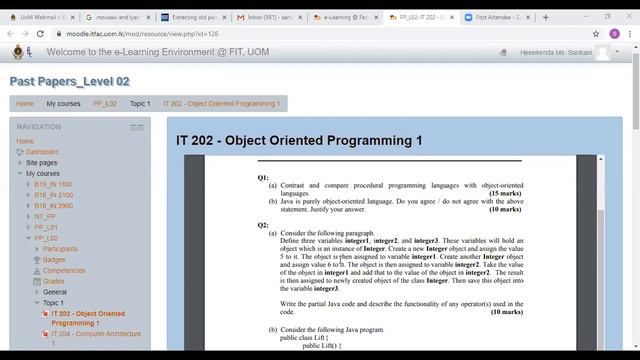
Task: Click the page vertical scrollbar thumb
Action: pyautogui.click(x=636, y=92)
